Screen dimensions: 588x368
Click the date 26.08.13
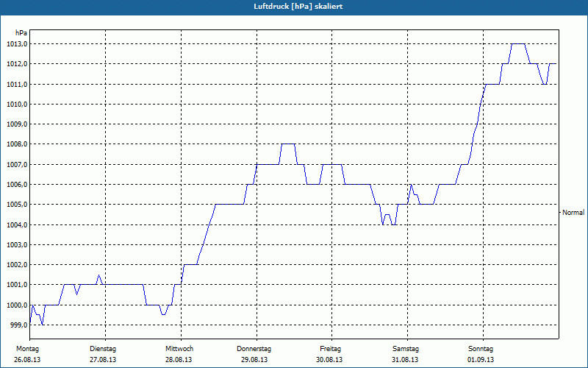pos(27,360)
